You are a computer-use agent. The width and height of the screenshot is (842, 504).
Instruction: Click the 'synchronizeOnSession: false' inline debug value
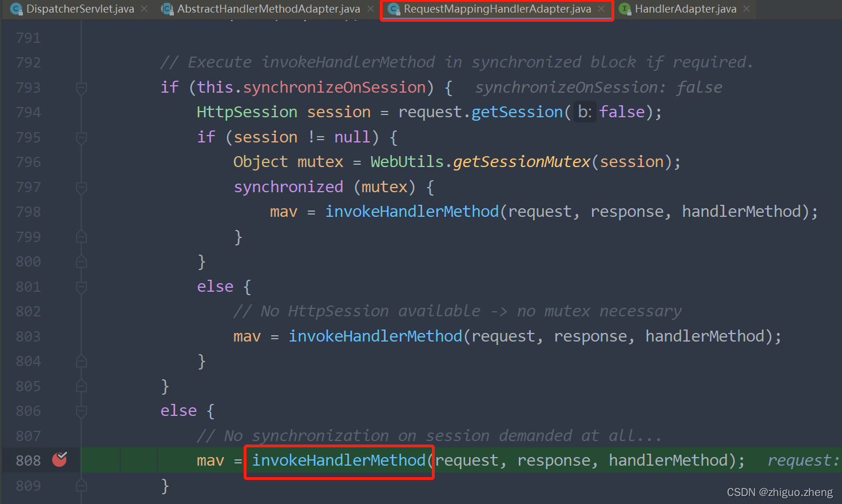point(598,88)
